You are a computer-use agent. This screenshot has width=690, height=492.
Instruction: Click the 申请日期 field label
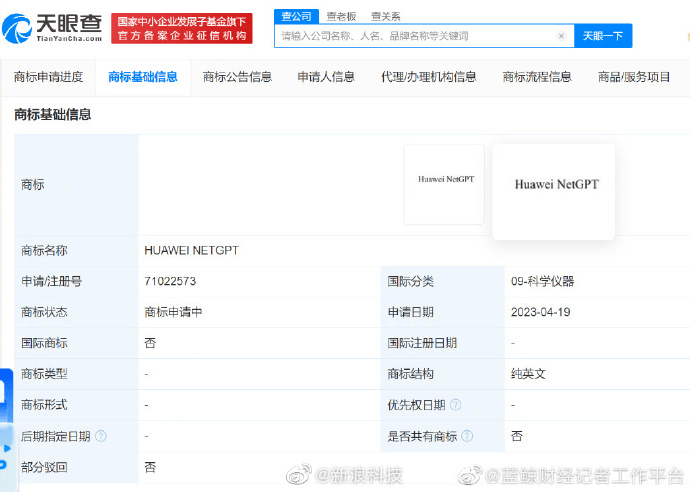411,312
